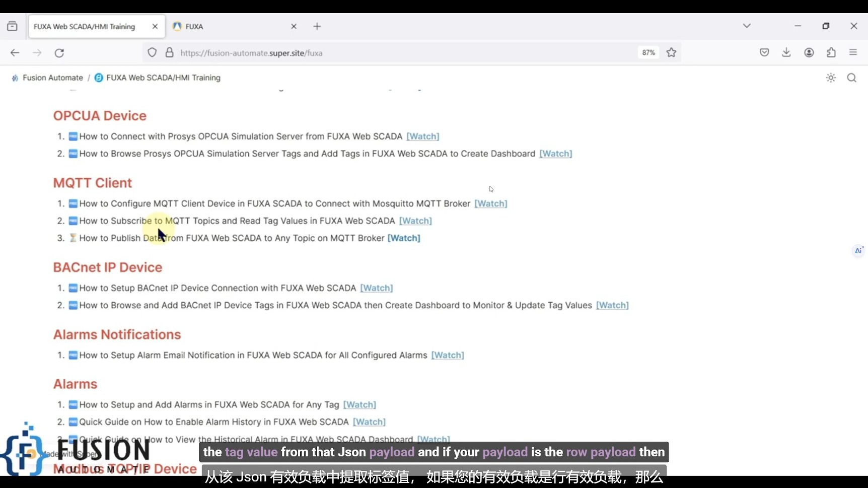Click the Alarms Notifications heading

tap(117, 334)
